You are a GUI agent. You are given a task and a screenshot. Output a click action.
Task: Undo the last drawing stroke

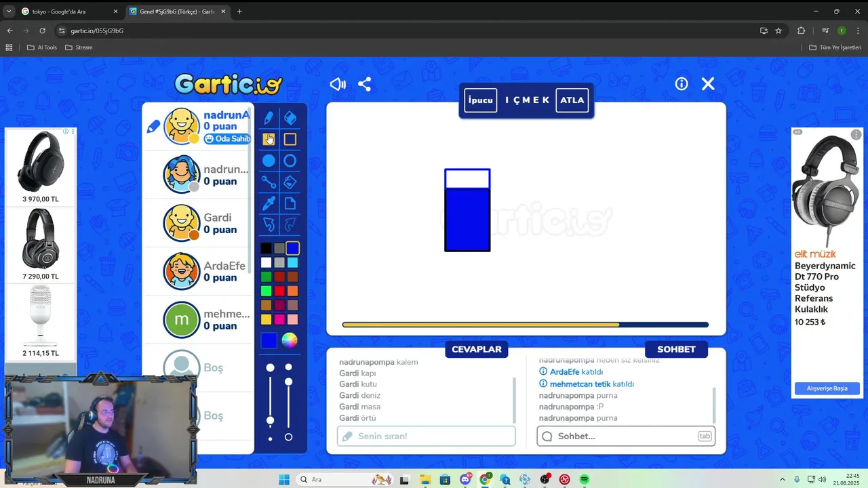[x=269, y=224]
